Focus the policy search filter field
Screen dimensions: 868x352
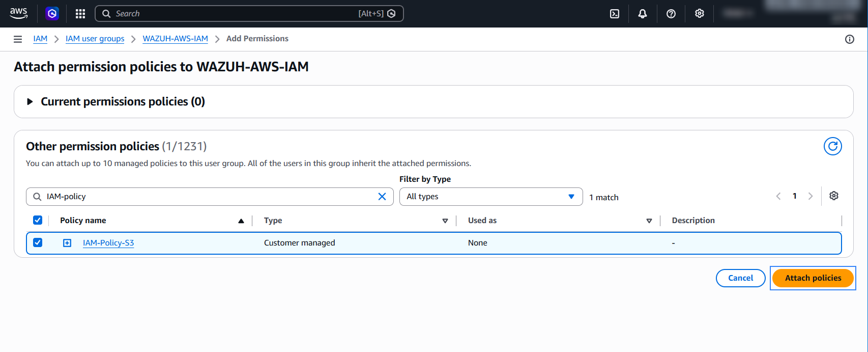tap(210, 197)
